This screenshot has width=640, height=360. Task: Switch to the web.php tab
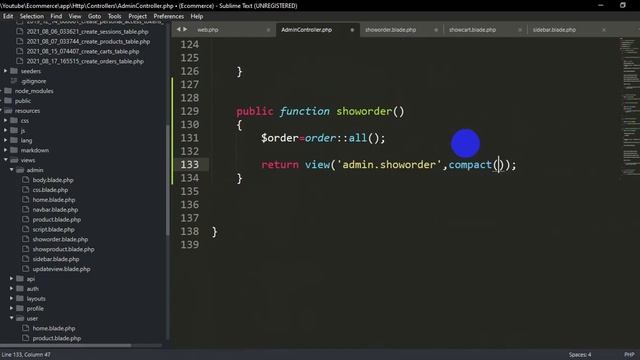tap(208, 30)
